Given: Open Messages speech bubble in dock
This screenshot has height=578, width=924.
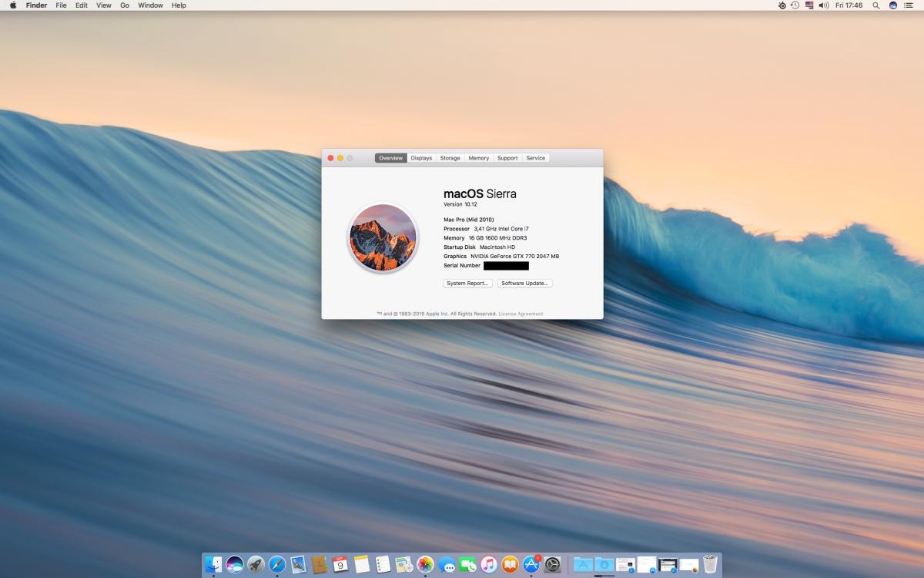Looking at the screenshot, I should (447, 565).
